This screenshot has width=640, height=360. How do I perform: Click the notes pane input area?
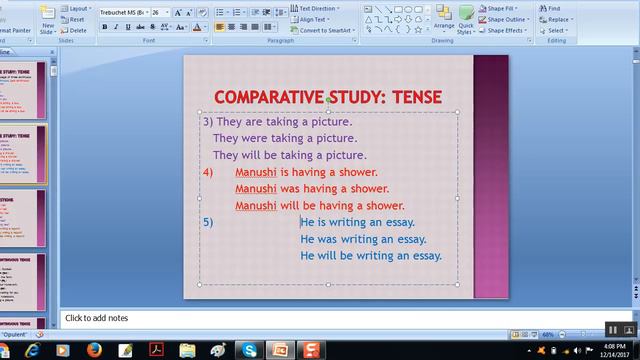346,318
